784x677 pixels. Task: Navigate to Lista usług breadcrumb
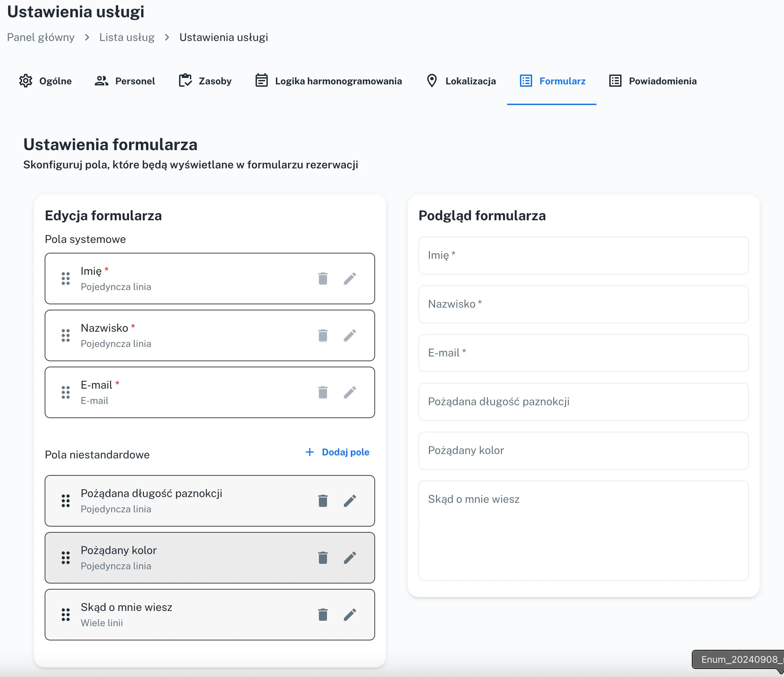(127, 37)
